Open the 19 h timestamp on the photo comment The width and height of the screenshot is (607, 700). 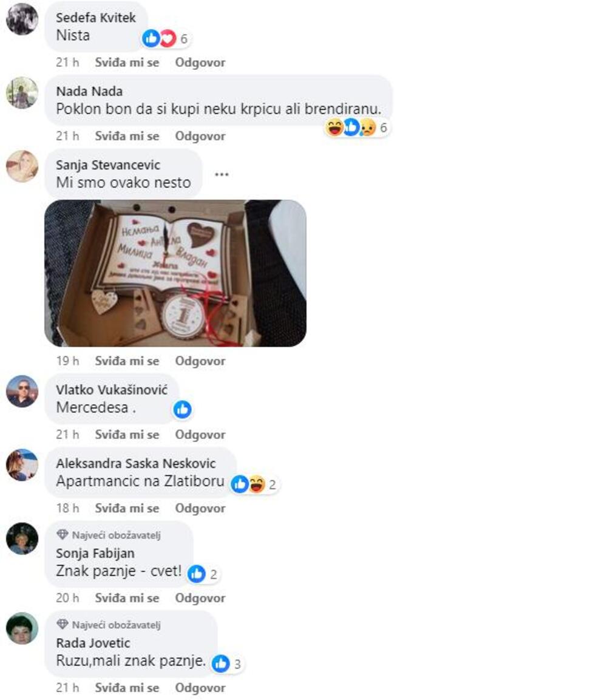click(67, 361)
